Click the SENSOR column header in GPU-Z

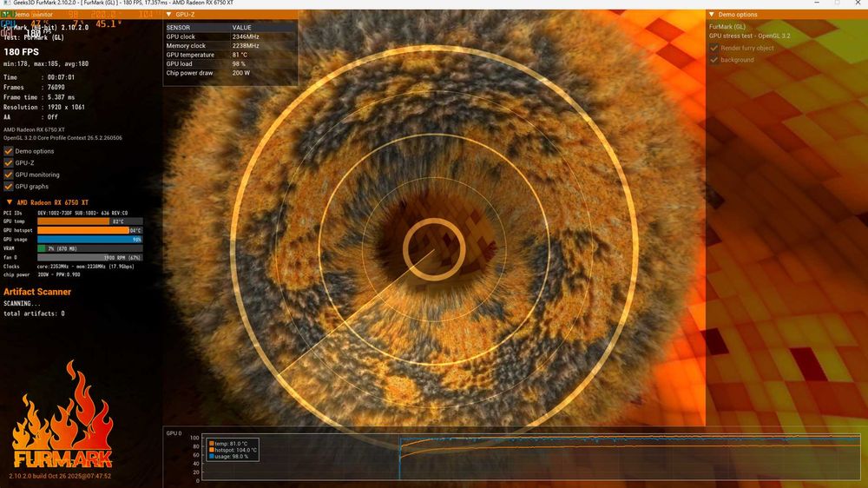178,28
